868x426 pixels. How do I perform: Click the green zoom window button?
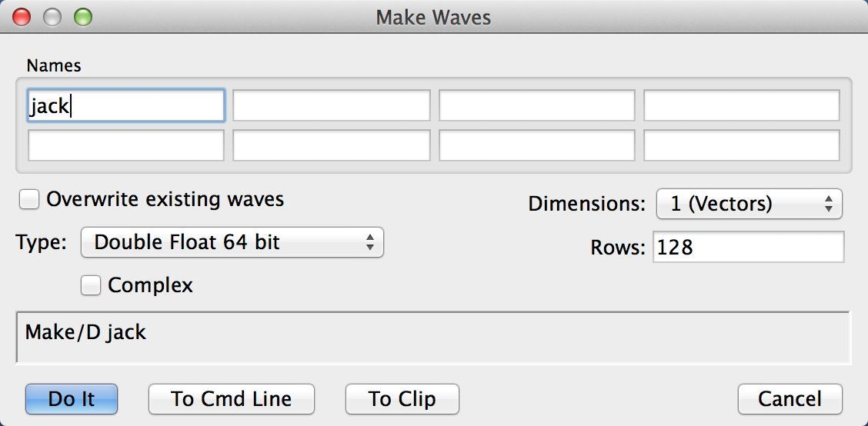[x=82, y=16]
